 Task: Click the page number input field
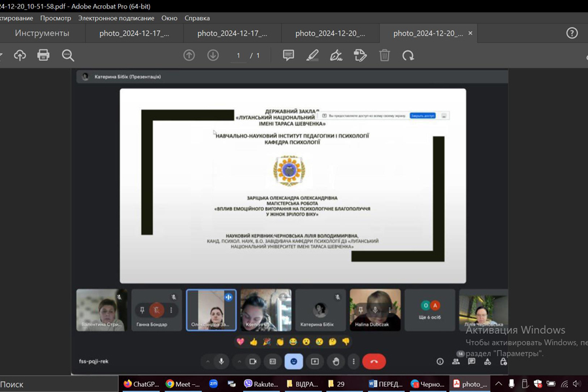pos(238,56)
